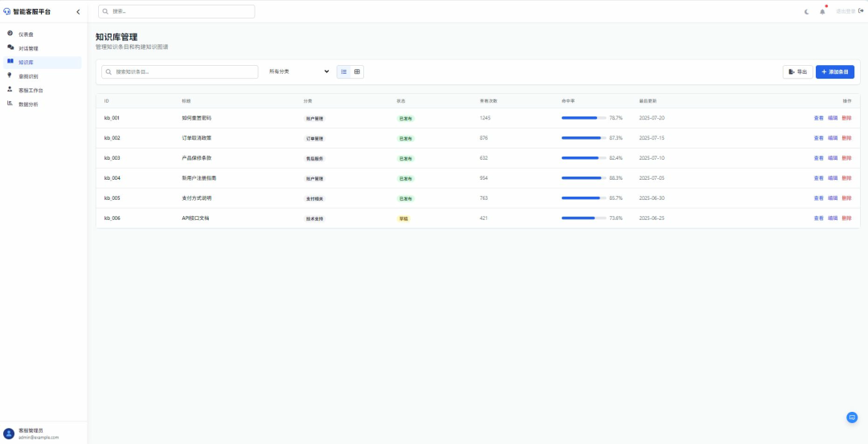Click 删除 for the kb_006 entry

[x=846, y=218]
